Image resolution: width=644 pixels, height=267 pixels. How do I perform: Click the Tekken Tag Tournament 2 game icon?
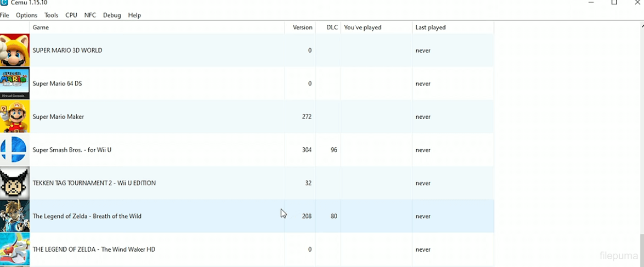point(14,183)
